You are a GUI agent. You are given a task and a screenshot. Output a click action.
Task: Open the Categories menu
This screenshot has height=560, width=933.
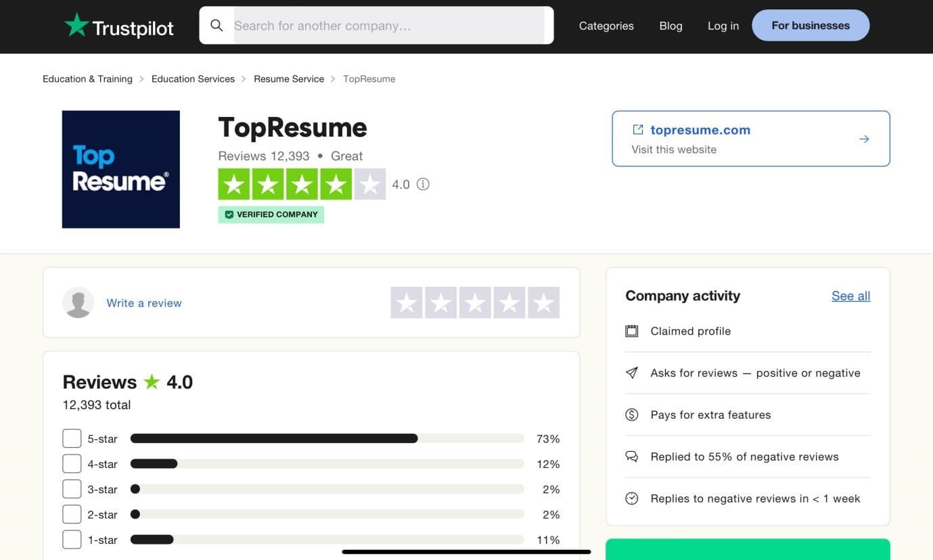point(606,26)
